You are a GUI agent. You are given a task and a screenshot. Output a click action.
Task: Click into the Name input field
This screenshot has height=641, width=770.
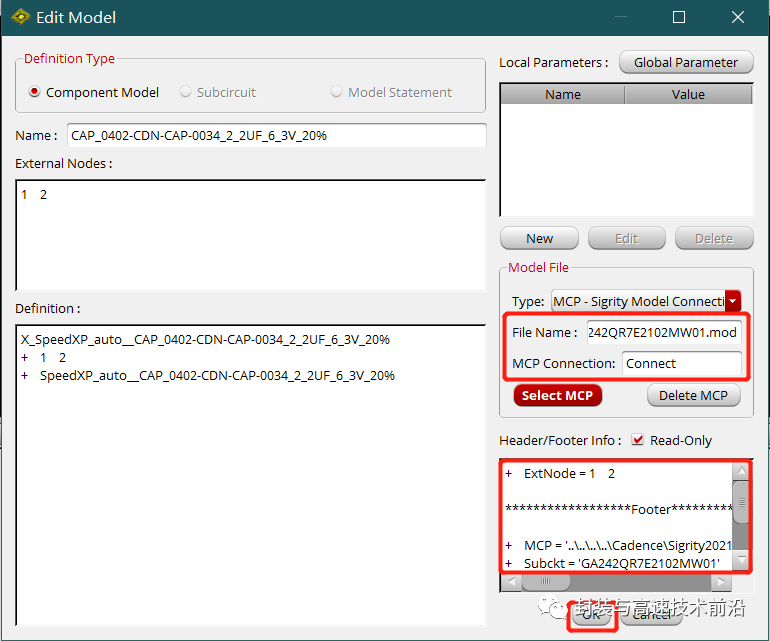tap(276, 135)
